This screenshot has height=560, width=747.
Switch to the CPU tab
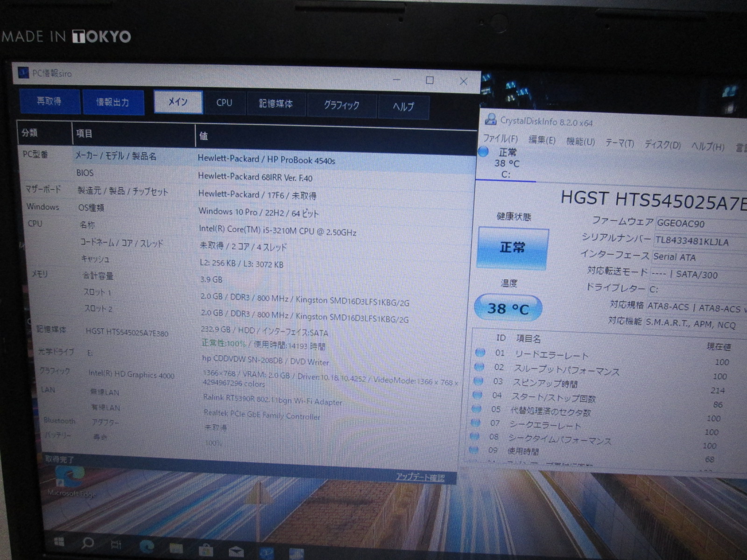tap(224, 103)
